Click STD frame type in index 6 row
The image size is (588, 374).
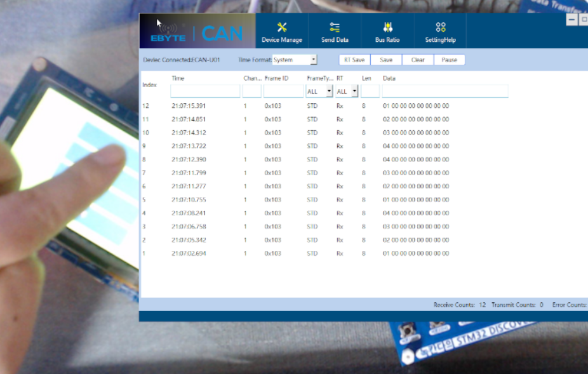coord(312,187)
